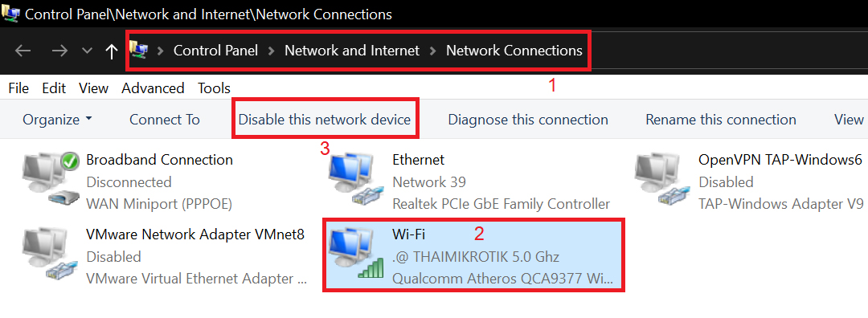868x318 pixels.
Task: Open the Advanced menu
Action: pyautogui.click(x=153, y=88)
